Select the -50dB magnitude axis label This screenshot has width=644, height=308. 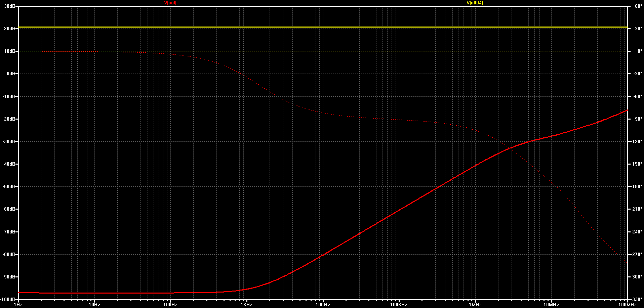(9, 186)
